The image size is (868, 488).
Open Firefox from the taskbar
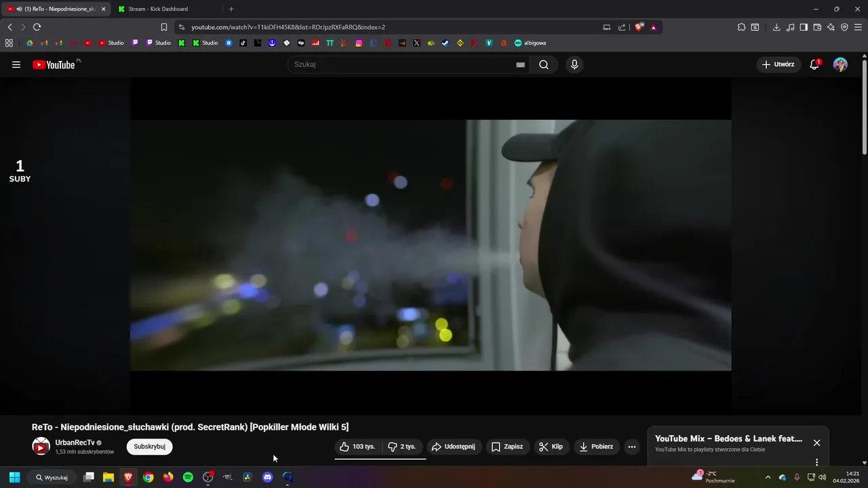tap(168, 477)
